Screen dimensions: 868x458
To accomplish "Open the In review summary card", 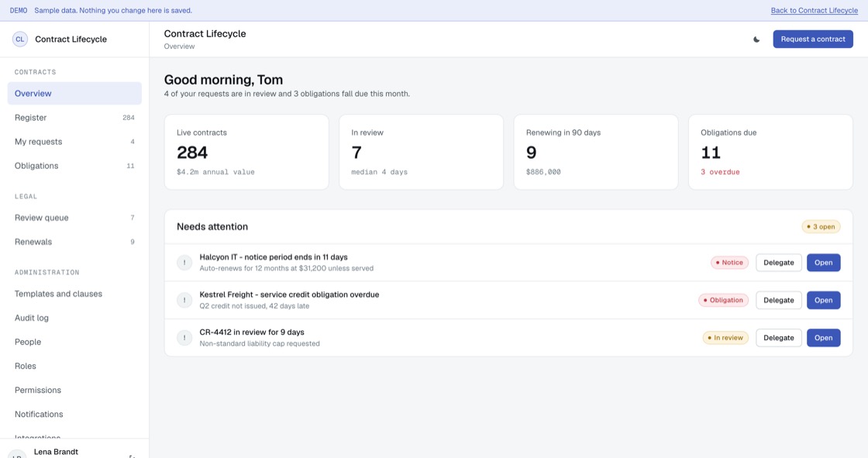I will tap(422, 153).
